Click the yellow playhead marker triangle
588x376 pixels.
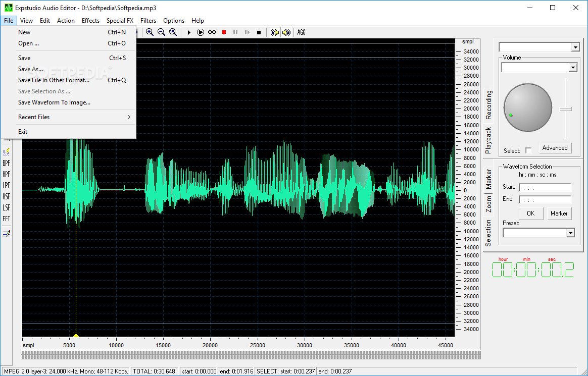[x=76, y=335]
